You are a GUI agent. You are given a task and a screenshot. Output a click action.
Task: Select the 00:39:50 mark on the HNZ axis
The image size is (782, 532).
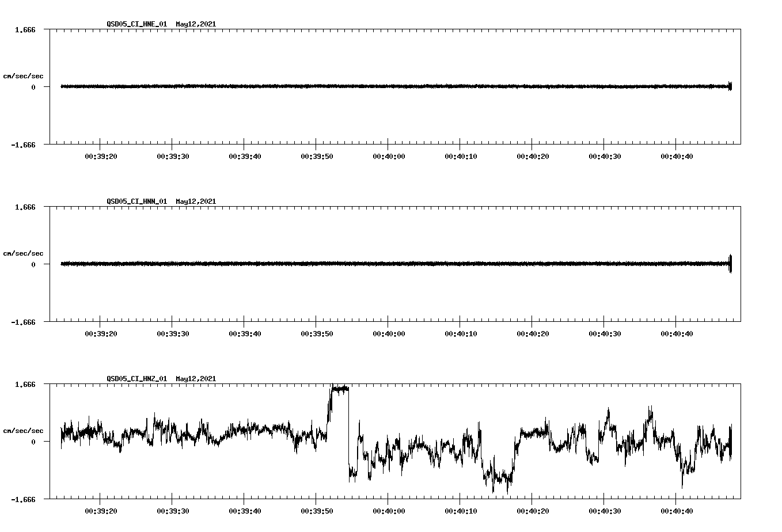click(316, 510)
